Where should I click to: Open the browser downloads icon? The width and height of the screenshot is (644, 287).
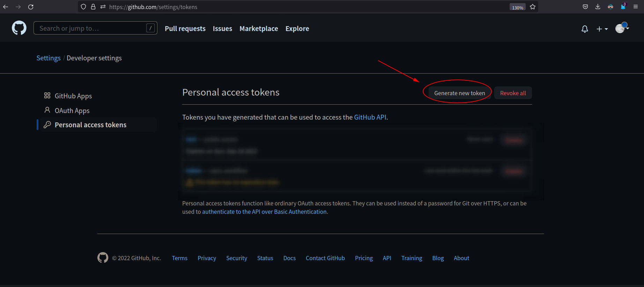[x=598, y=7]
